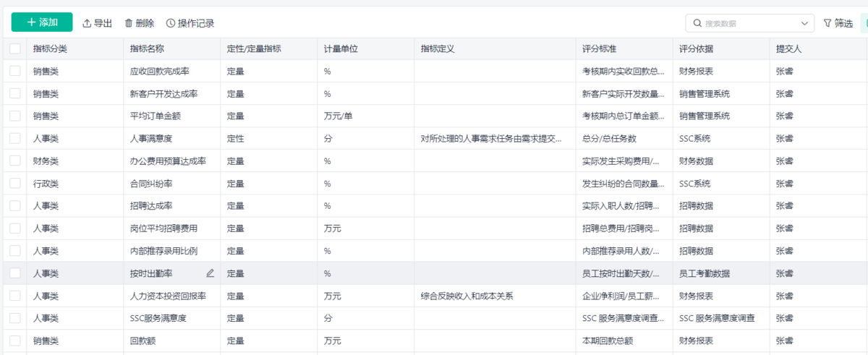Viewport: 868px width, 355px height.
Task: Click the 删除 trash icon
Action: tap(129, 23)
